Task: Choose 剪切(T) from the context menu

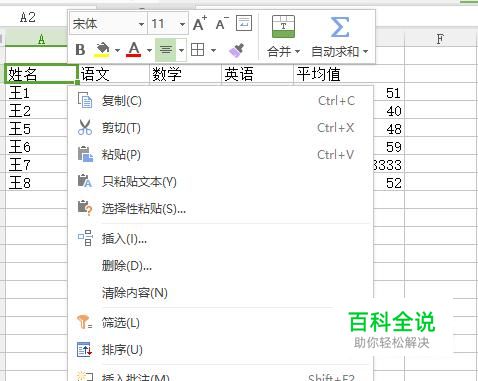Action: click(x=220, y=127)
